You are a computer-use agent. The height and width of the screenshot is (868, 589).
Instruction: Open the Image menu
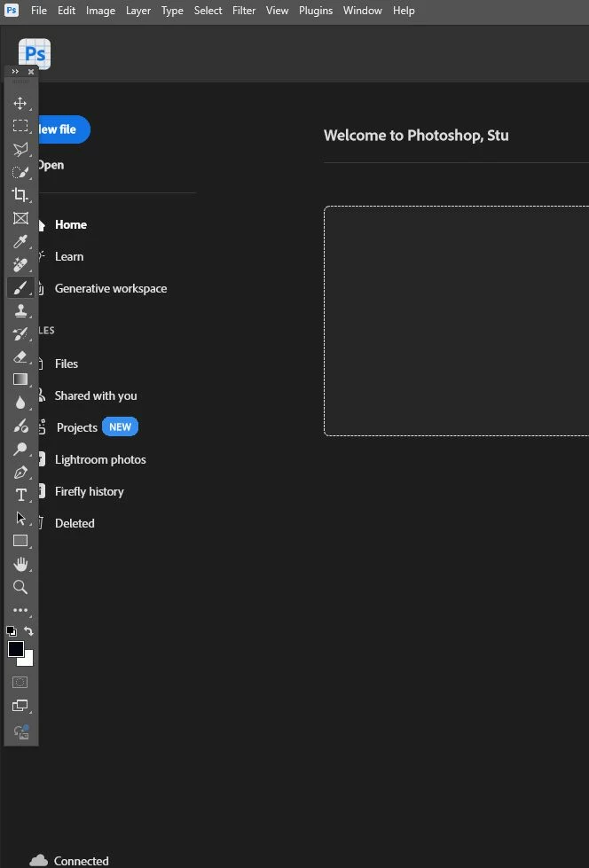point(100,11)
